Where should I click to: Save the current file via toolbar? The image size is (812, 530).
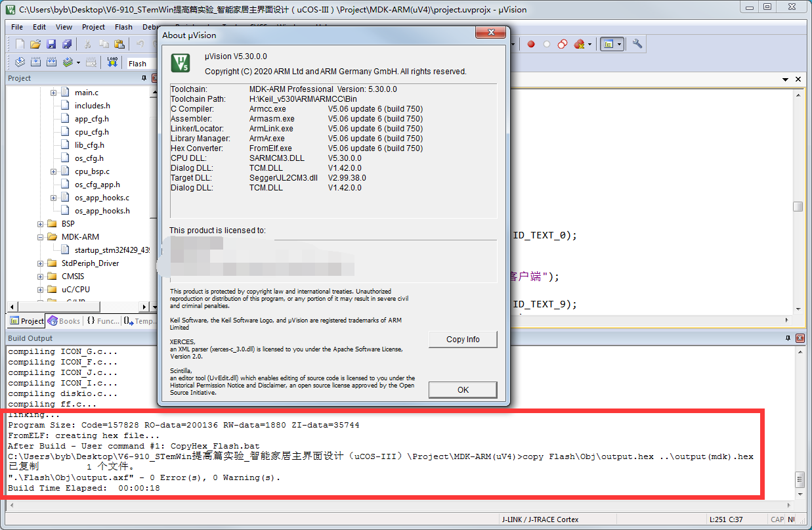click(51, 44)
